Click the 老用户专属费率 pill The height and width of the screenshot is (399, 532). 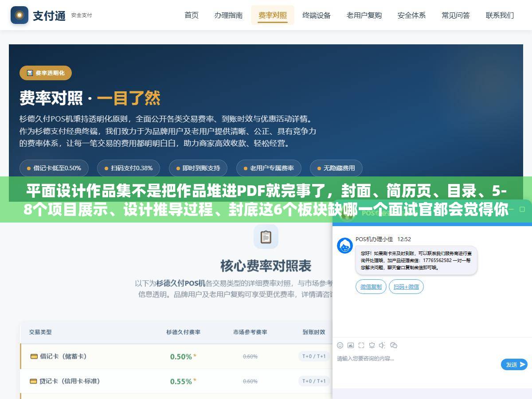point(269,168)
